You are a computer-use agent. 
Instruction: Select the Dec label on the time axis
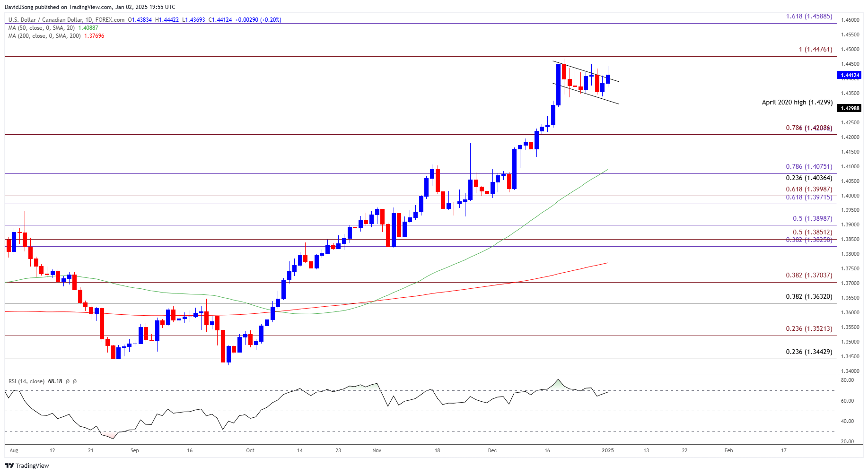(x=492, y=451)
